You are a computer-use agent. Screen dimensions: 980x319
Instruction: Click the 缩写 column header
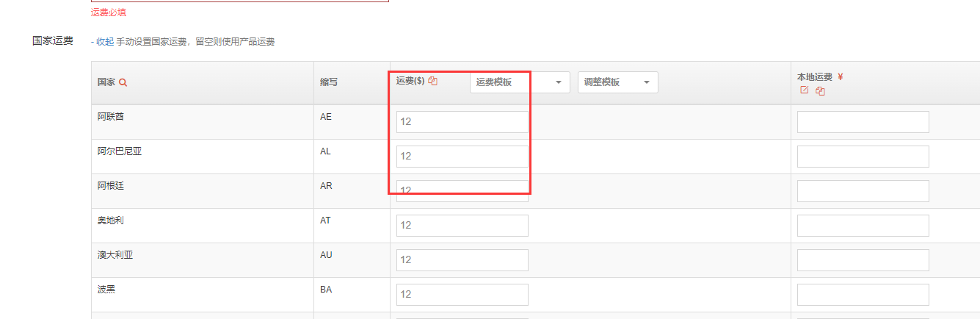tap(329, 82)
